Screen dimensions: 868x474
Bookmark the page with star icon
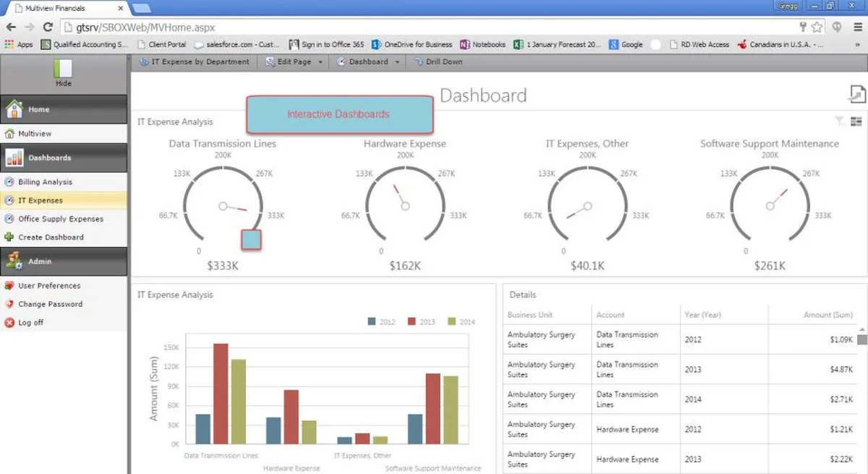(x=817, y=27)
